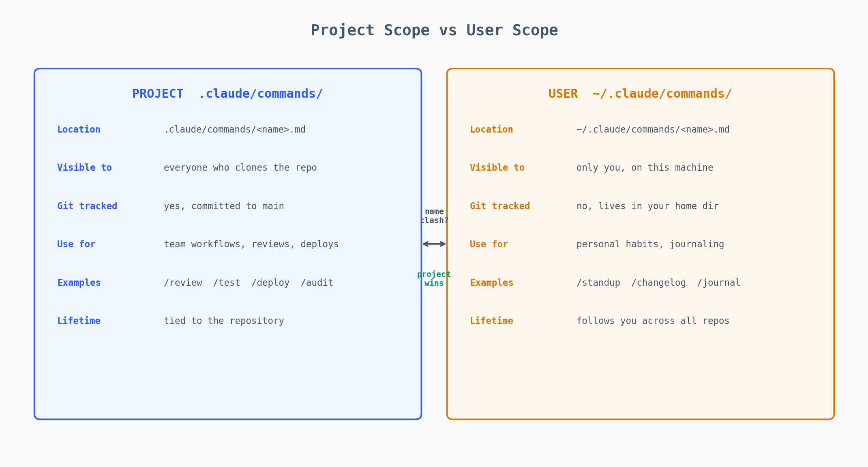Click the 'project wins' green label
Screen dimensions: 868x467
[434, 279]
